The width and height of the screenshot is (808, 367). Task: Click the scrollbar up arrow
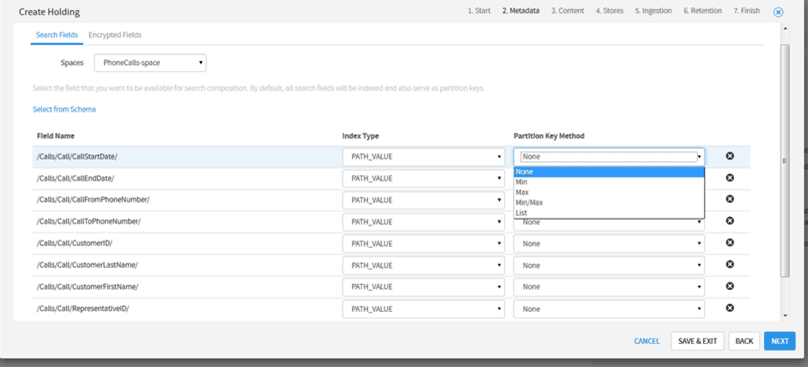point(785,28)
